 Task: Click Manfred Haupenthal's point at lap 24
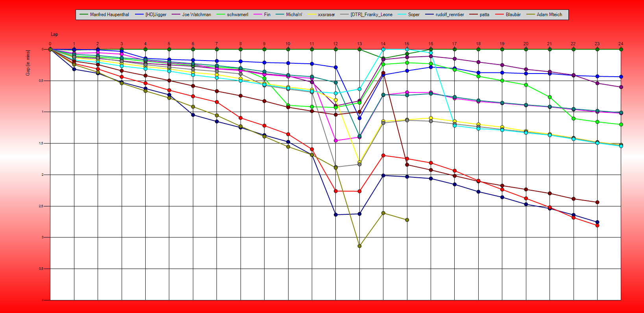[x=621, y=49]
